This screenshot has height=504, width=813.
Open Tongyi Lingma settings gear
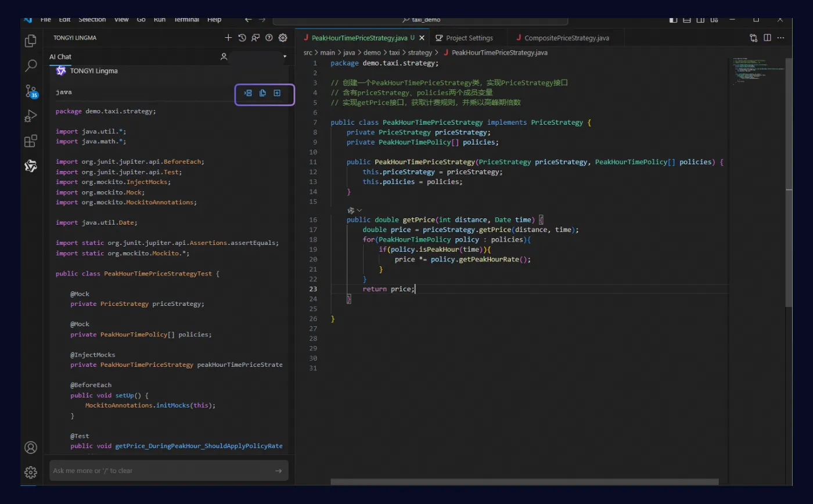point(283,38)
